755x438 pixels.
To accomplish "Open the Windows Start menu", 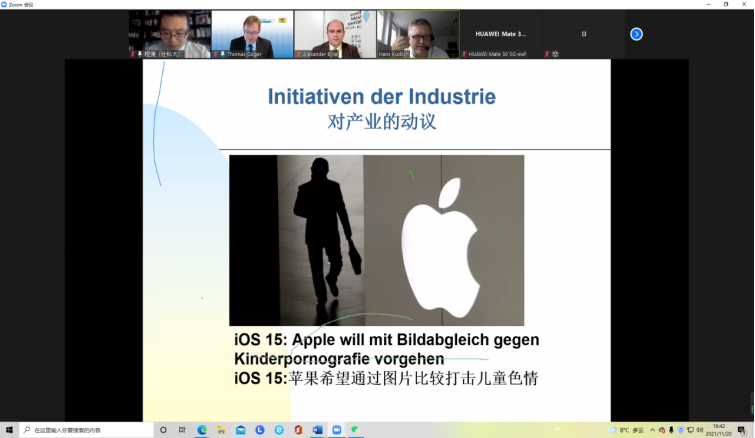I will pyautogui.click(x=9, y=430).
